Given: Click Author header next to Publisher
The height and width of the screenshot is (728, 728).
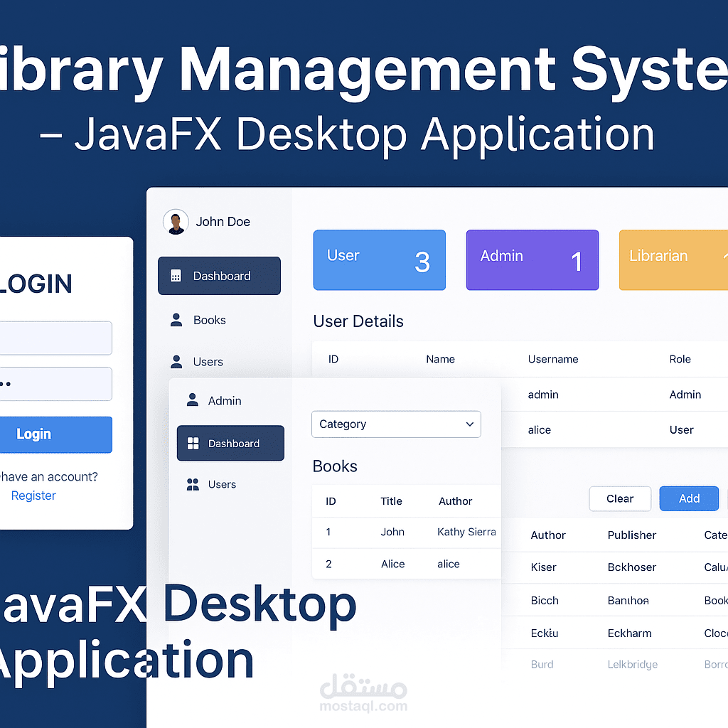Looking at the screenshot, I should [548, 535].
